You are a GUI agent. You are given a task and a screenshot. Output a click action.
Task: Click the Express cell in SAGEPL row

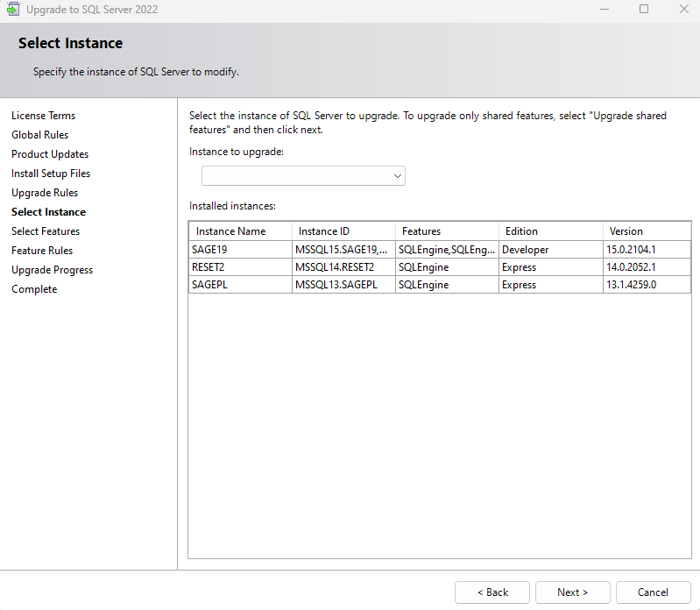tap(551, 285)
